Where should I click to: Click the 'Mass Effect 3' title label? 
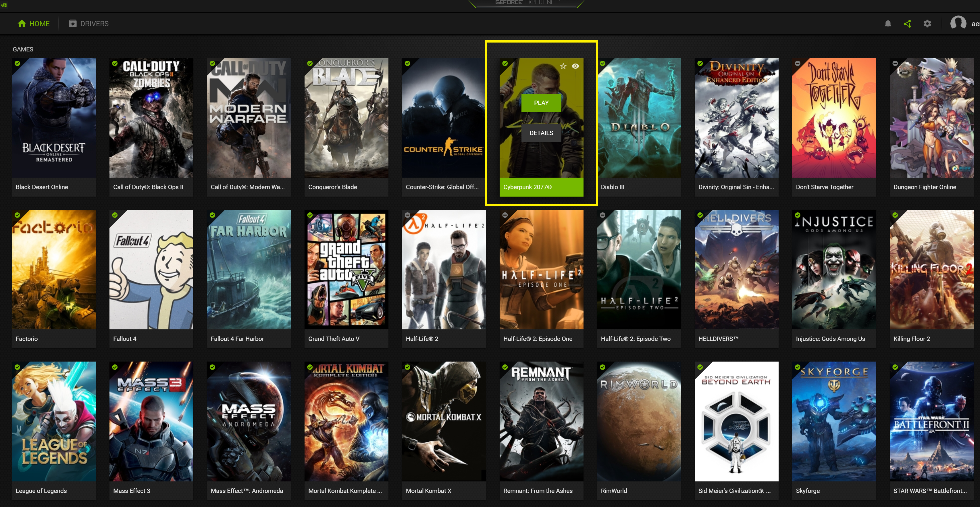click(132, 491)
